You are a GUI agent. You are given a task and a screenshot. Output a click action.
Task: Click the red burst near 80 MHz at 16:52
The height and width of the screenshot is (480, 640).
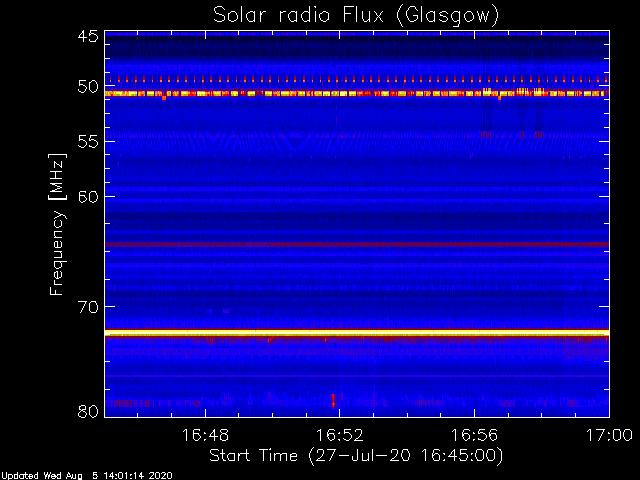point(333,400)
